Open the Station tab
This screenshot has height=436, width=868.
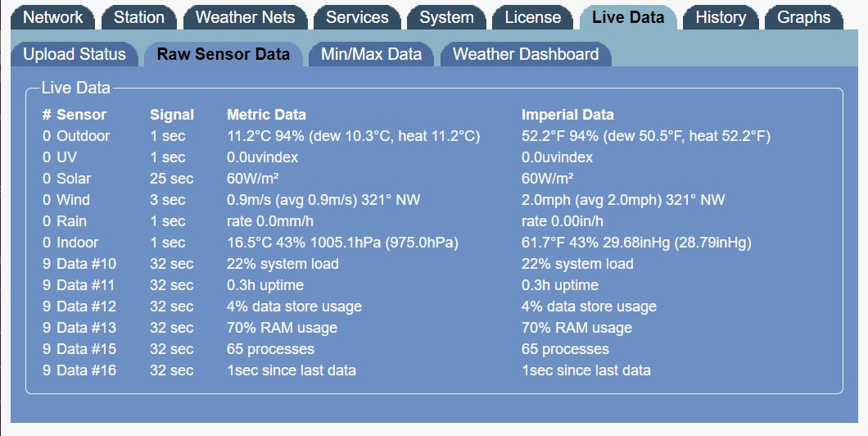[139, 18]
